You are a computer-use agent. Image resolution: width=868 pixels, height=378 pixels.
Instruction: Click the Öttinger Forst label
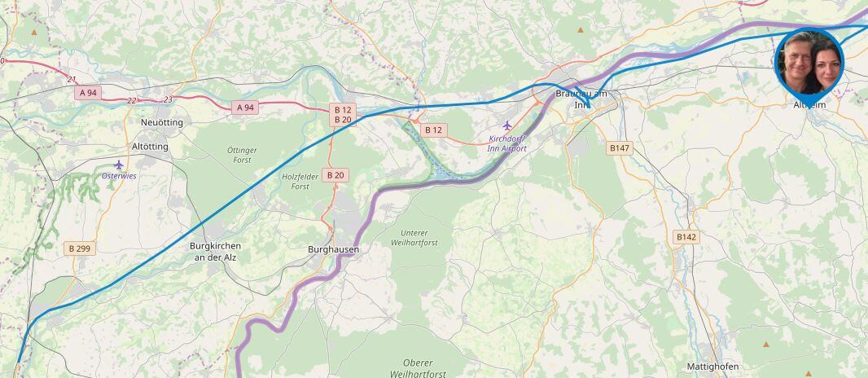coord(242,155)
